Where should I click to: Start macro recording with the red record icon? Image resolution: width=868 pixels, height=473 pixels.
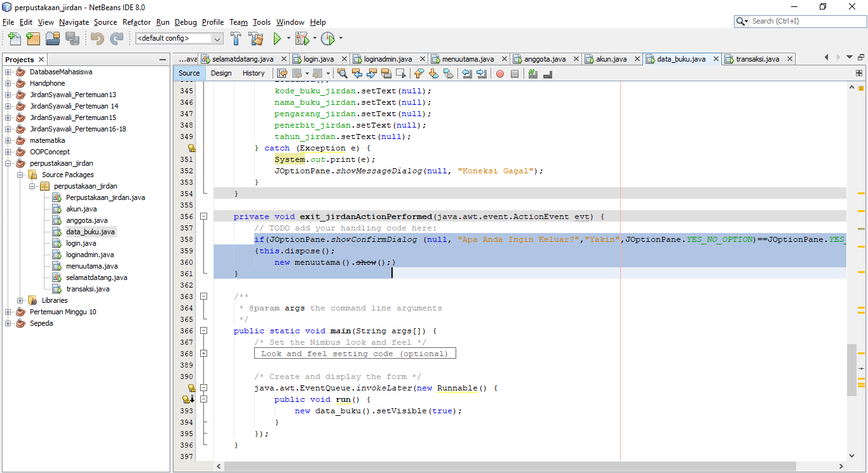coord(499,73)
